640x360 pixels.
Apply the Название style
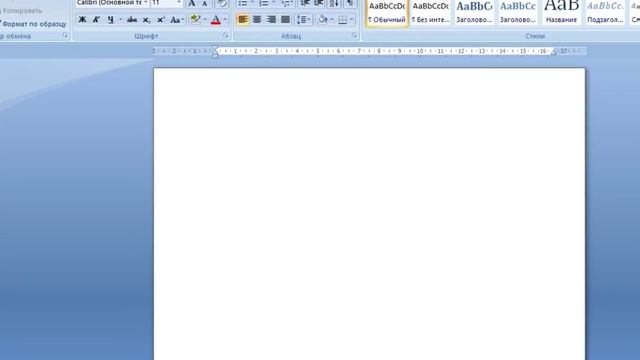pos(562,13)
